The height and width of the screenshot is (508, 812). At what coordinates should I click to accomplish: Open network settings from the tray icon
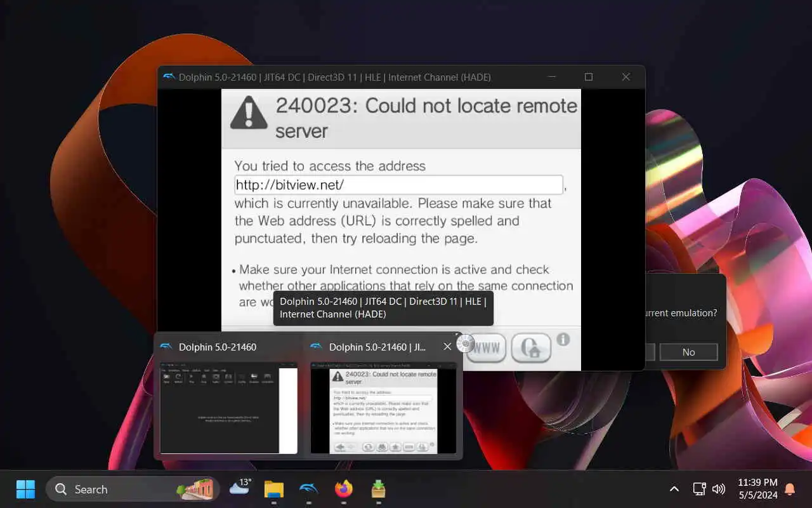coord(699,489)
